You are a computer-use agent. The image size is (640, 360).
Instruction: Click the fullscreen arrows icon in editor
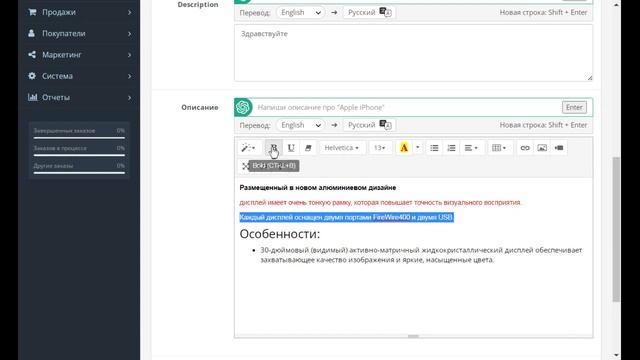tap(244, 166)
